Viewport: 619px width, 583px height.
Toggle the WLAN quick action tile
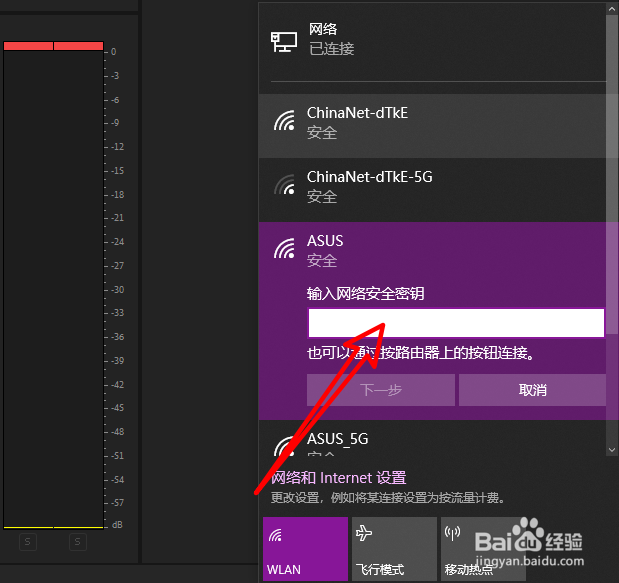[305, 549]
